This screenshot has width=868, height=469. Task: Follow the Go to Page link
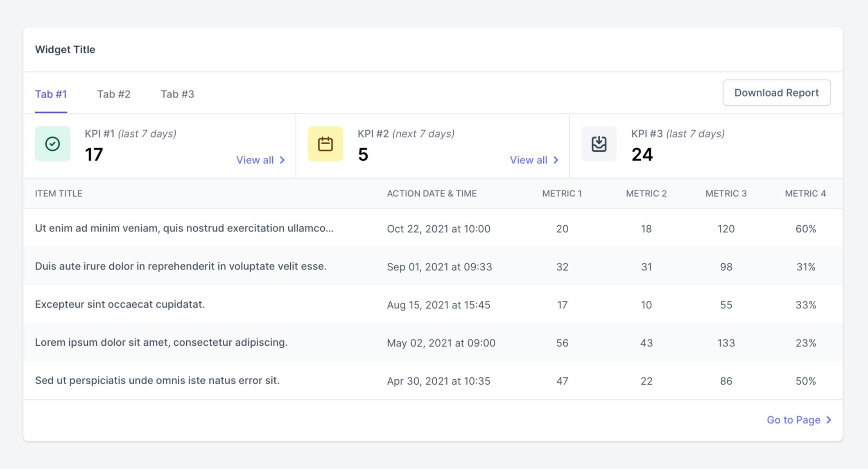[x=793, y=420]
